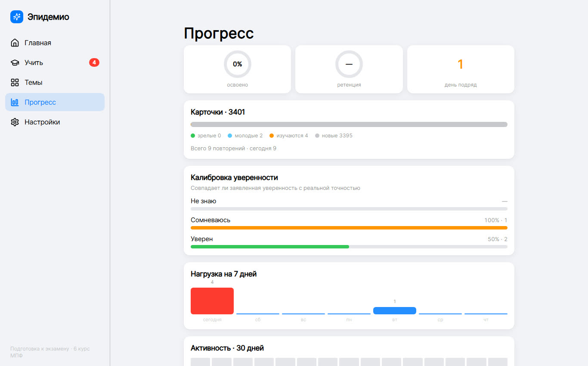The height and width of the screenshot is (366, 588).
Task: Click the зрелые 0 legend label
Action: [x=209, y=136]
